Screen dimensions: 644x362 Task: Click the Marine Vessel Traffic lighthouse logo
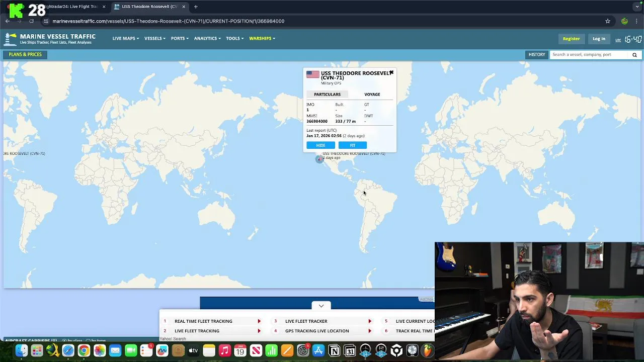[x=11, y=39]
